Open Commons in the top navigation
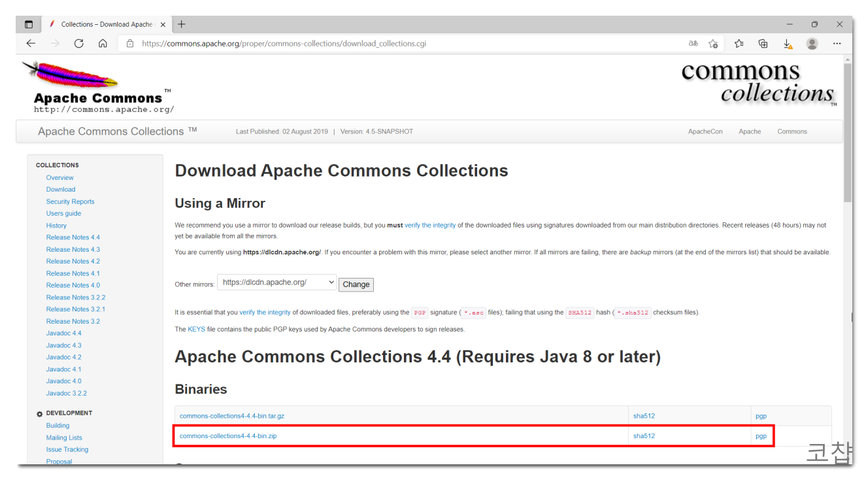 pos(792,131)
